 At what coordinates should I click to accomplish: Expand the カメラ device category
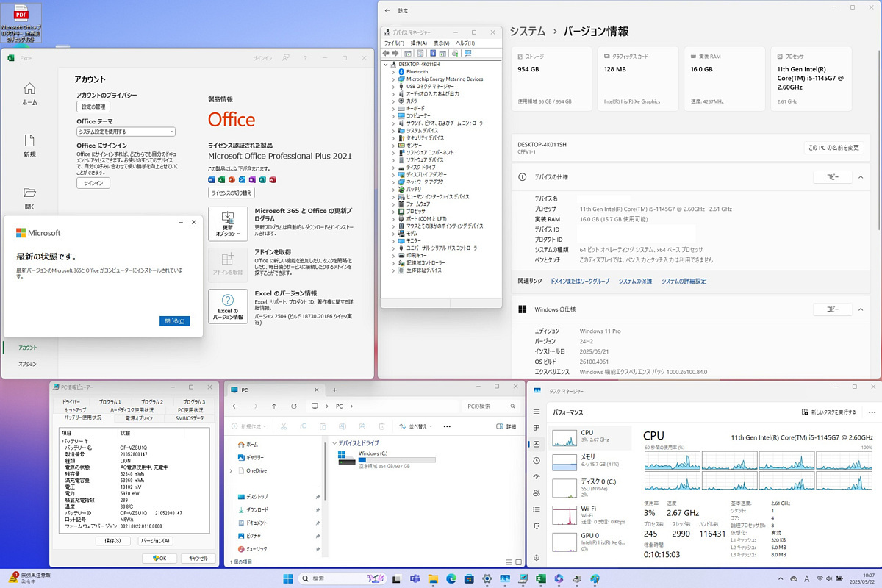click(393, 101)
